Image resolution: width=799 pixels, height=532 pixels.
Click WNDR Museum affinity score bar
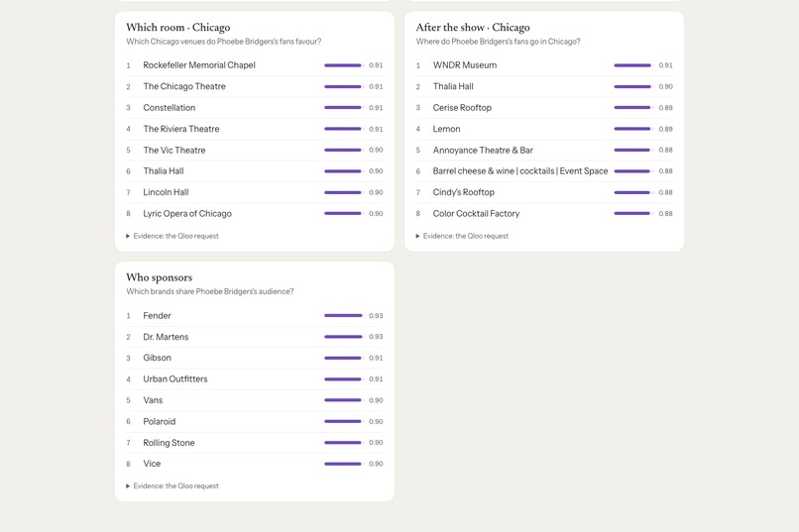tap(633, 65)
